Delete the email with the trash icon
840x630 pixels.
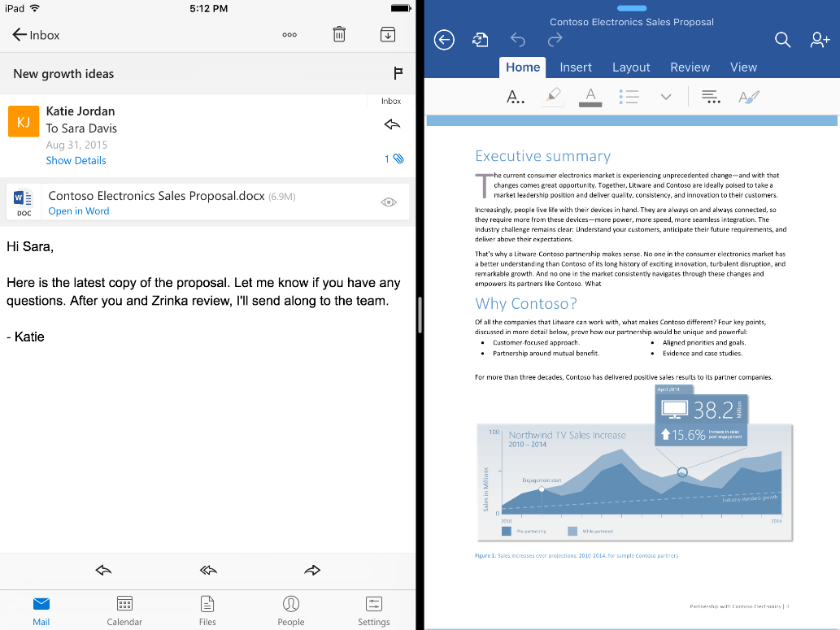coord(339,34)
